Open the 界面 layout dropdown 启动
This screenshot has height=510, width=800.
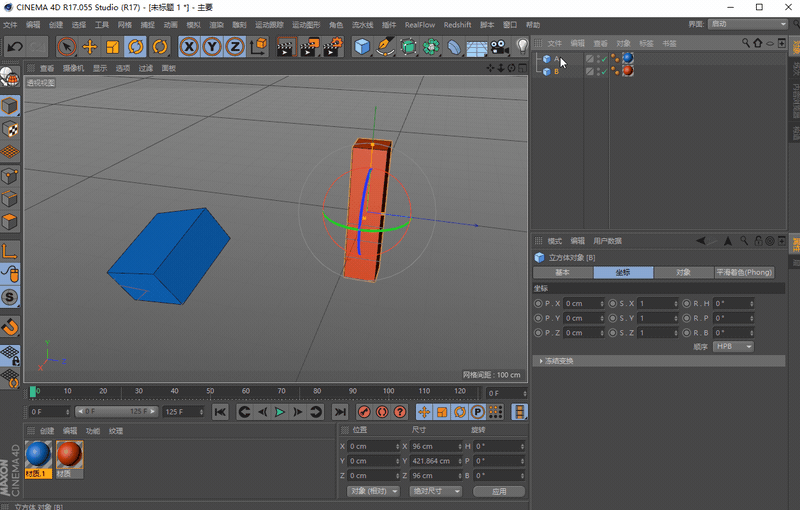point(747,24)
